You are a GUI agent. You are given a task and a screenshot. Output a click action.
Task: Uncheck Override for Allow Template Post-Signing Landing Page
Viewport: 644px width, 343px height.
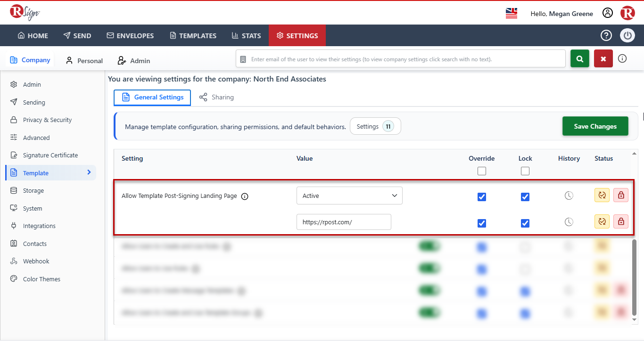(482, 197)
